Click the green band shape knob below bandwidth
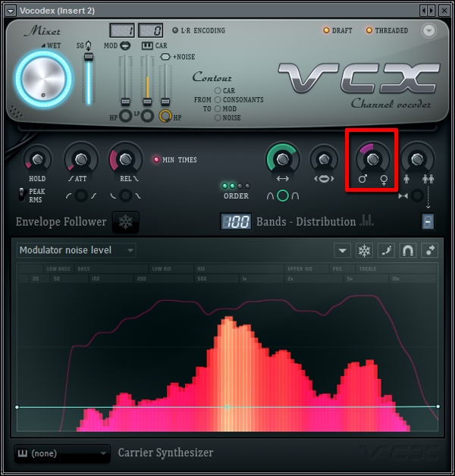 tap(283, 196)
